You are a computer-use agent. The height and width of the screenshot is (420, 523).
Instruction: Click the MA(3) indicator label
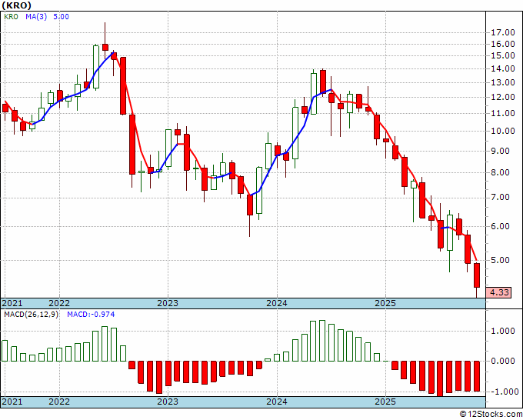coord(36,16)
